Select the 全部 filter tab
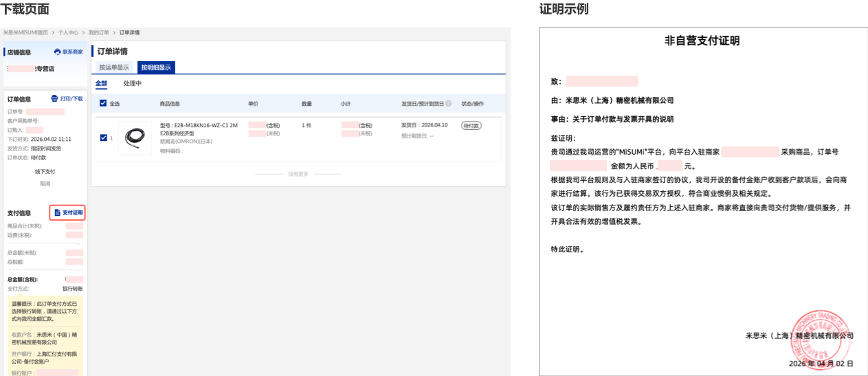 101,84
